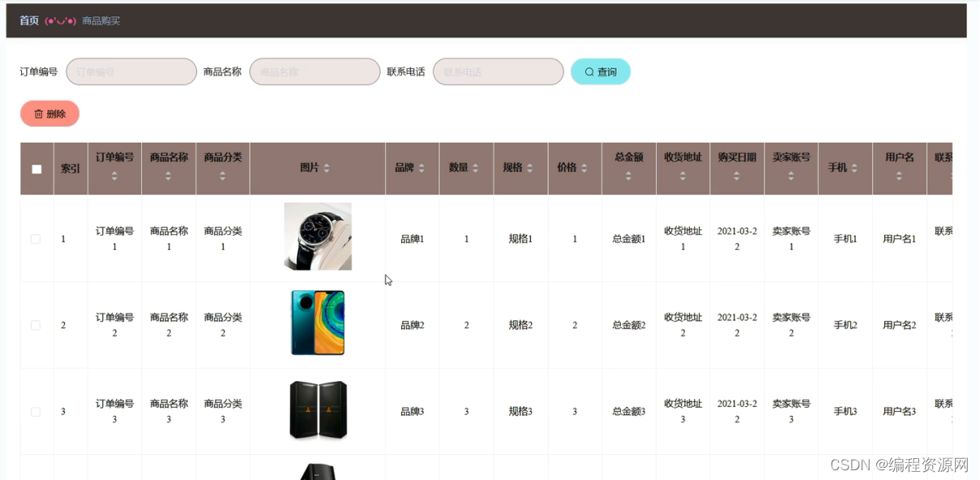Click the 删除 delete button
980x480 pixels.
49,114
